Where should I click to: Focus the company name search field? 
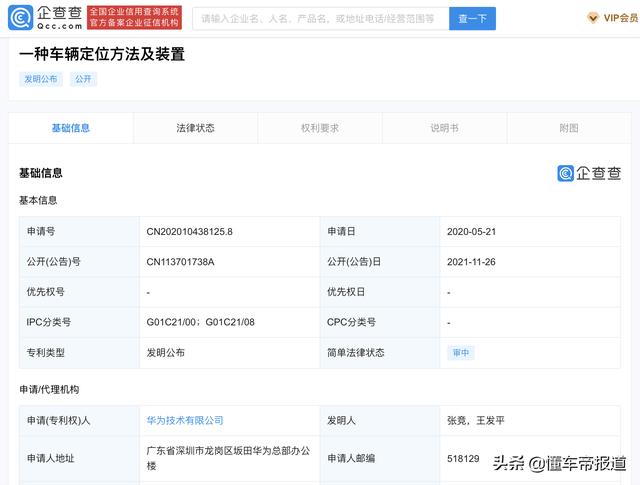coord(321,18)
